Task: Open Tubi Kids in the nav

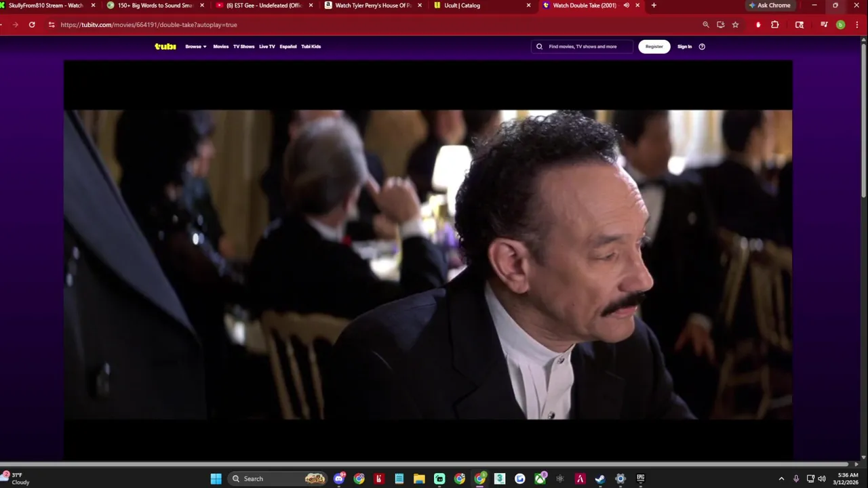Action: point(311,47)
